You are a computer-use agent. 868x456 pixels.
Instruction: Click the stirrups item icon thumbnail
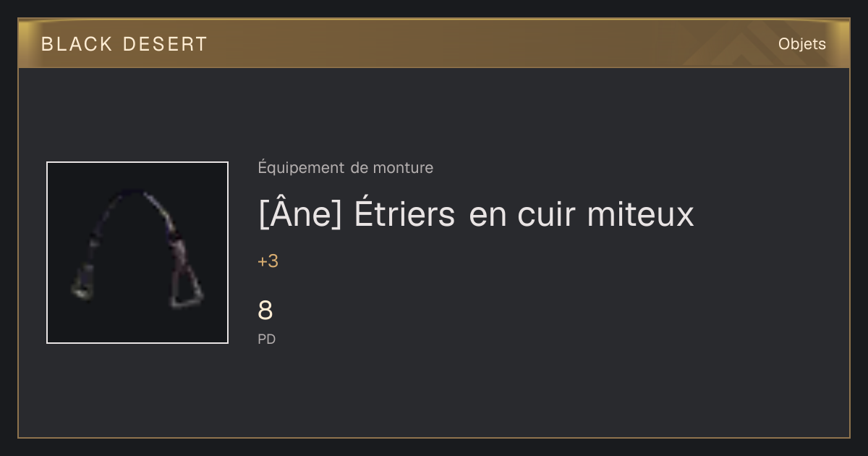point(137,253)
